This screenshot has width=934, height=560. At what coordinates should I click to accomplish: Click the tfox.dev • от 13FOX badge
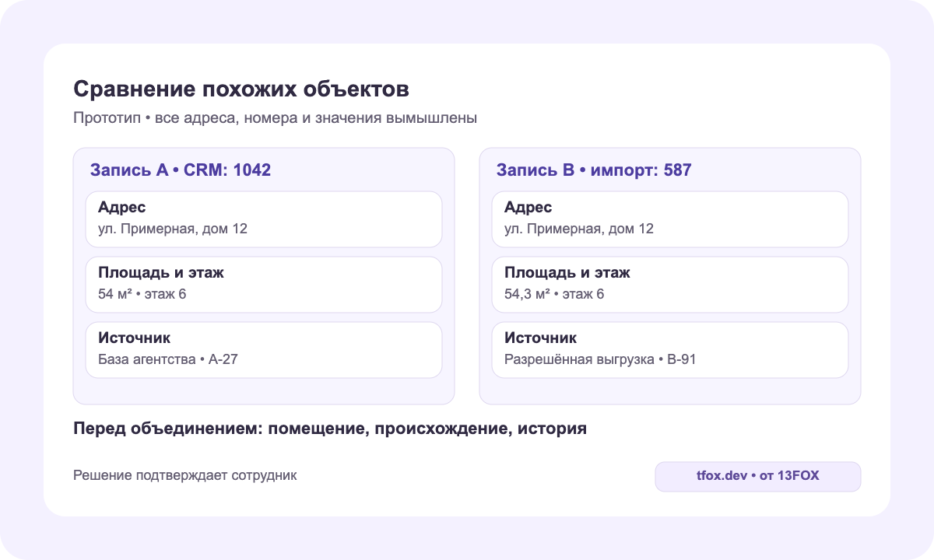(x=757, y=477)
